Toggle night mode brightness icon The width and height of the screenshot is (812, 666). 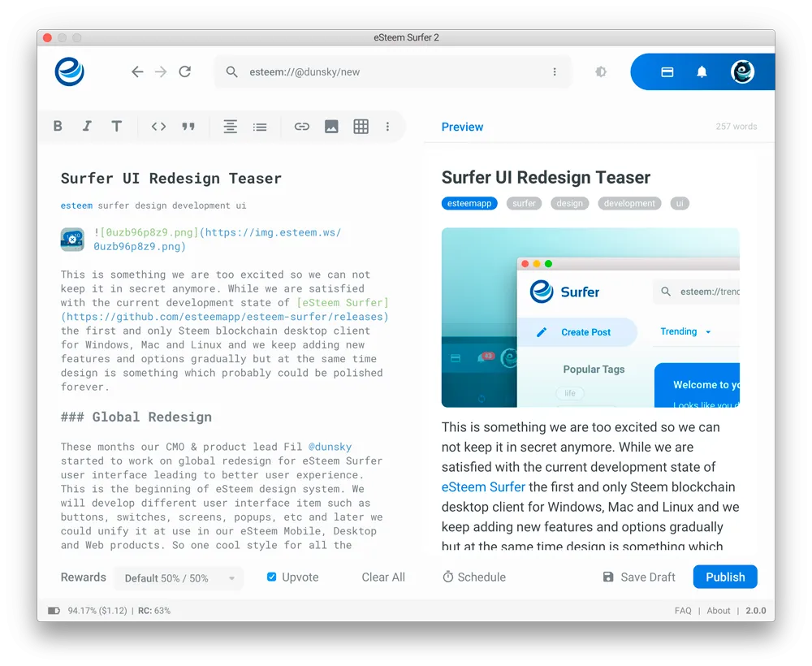(601, 72)
